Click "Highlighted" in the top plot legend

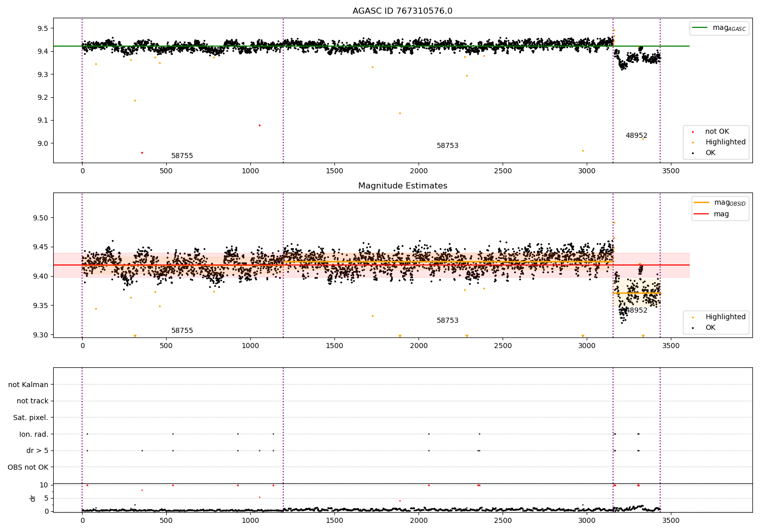click(725, 142)
